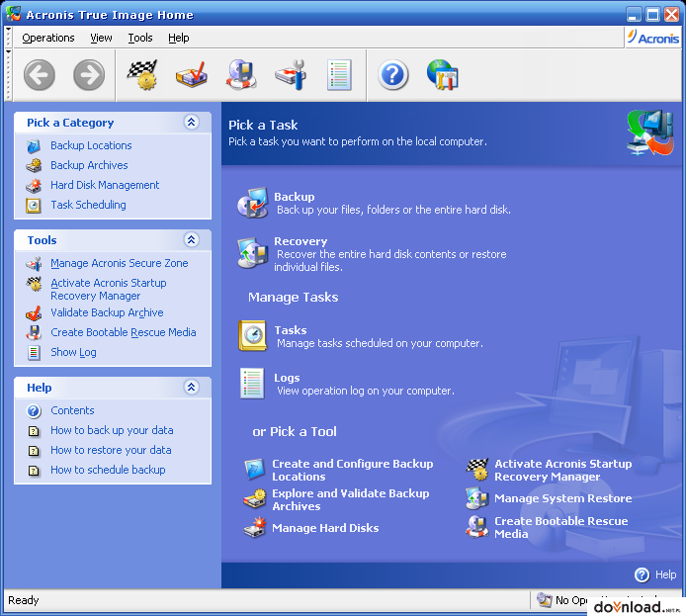Click the Validate Backup Archive toolbar icon
The height and width of the screenshot is (616, 686).
pyautogui.click(x=192, y=75)
